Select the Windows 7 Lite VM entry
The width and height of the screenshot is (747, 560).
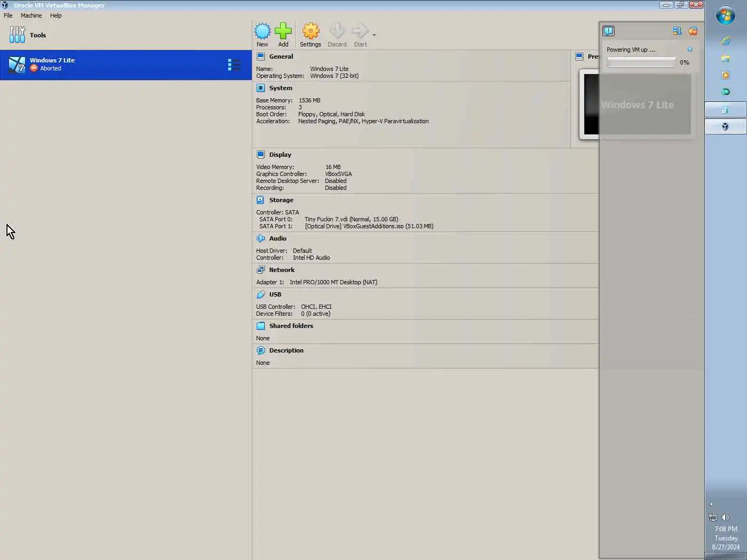click(x=126, y=65)
